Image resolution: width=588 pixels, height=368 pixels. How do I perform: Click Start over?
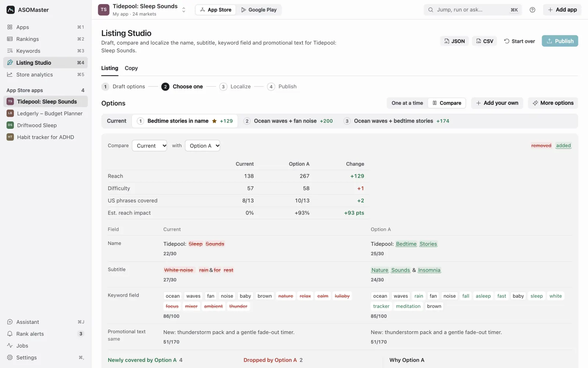click(x=519, y=41)
